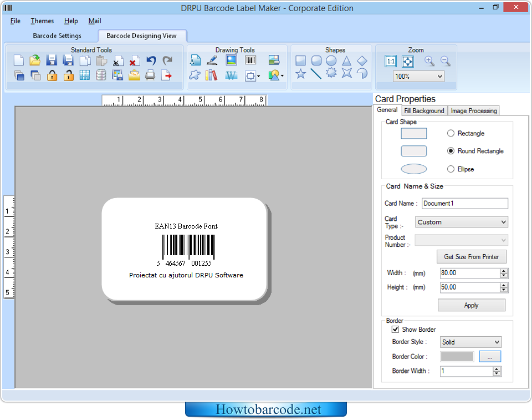Image resolution: width=532 pixels, height=420 pixels.
Task: Zoom out with the magnifier minus
Action: [446, 61]
